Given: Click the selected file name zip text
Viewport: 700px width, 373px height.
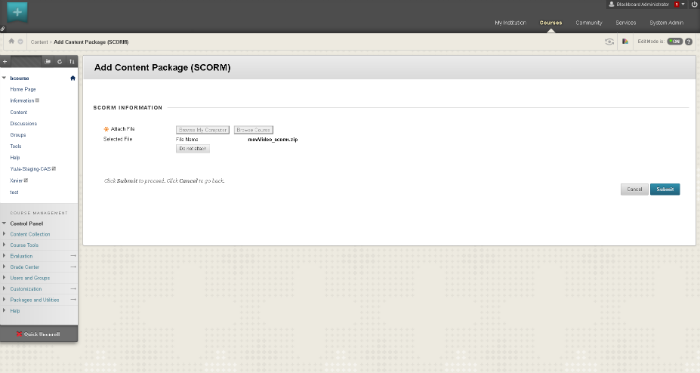Looking at the screenshot, I should coord(273,140).
